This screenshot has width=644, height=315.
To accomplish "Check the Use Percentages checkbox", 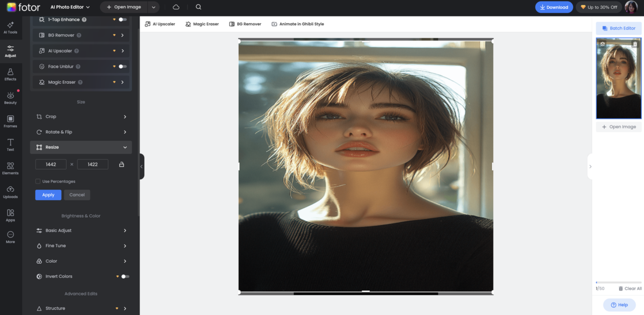I will tap(38, 181).
